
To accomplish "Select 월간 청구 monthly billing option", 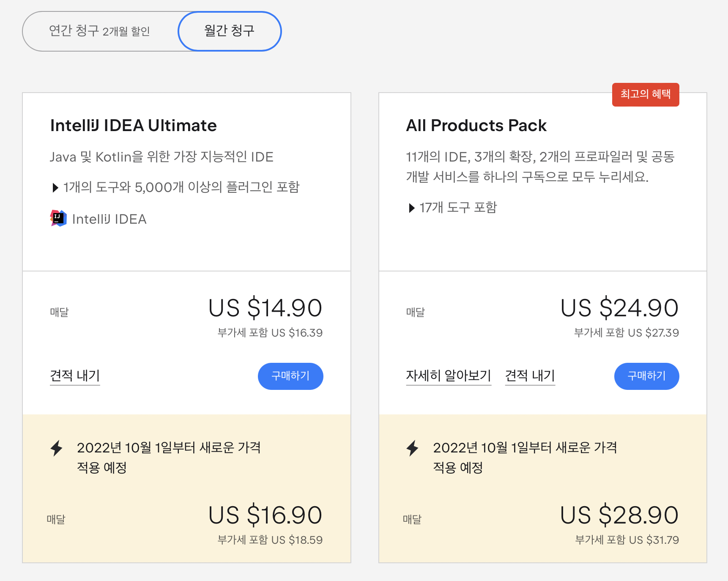I will tap(230, 31).
